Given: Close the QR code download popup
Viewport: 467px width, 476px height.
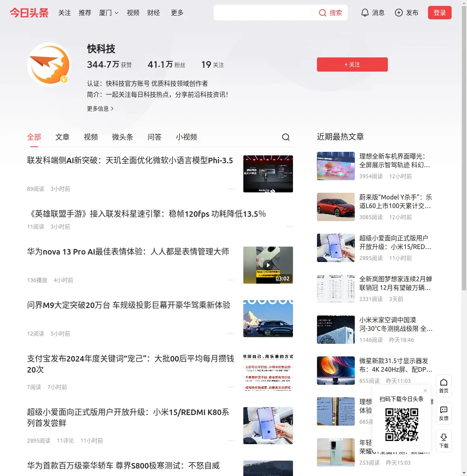Looking at the screenshot, I should click(425, 391).
